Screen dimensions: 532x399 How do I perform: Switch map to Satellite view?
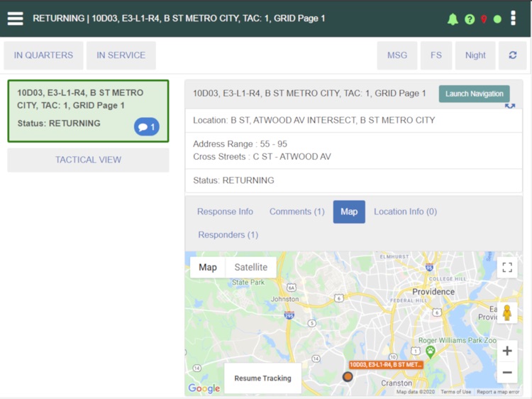(x=250, y=267)
